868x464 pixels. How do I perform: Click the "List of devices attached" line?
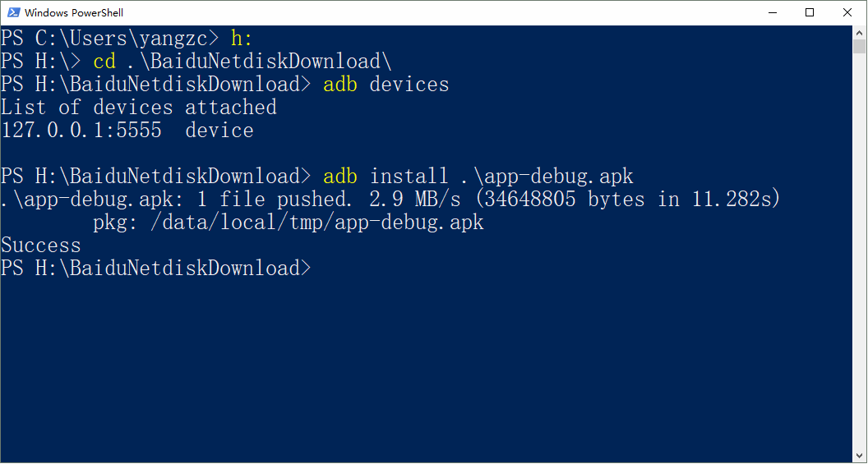click(x=139, y=108)
